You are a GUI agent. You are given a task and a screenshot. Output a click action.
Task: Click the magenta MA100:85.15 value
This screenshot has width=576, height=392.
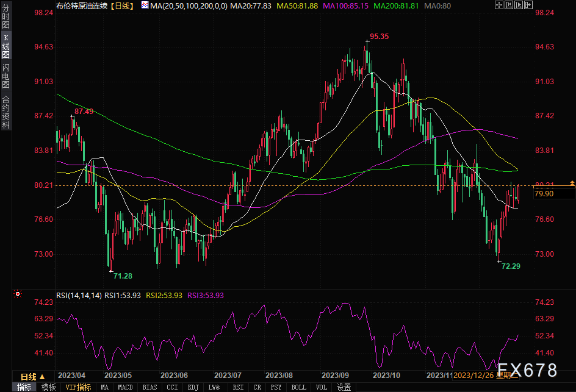coord(346,5)
